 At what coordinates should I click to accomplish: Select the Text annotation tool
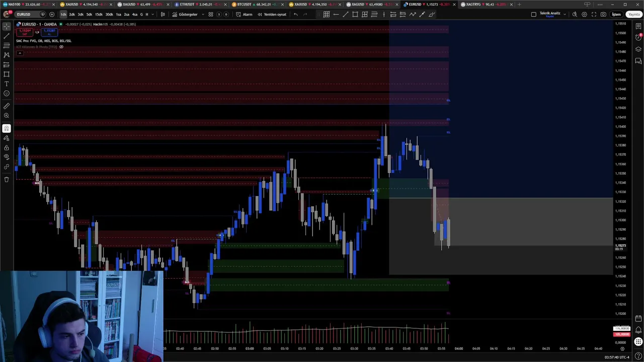pyautogui.click(x=7, y=83)
